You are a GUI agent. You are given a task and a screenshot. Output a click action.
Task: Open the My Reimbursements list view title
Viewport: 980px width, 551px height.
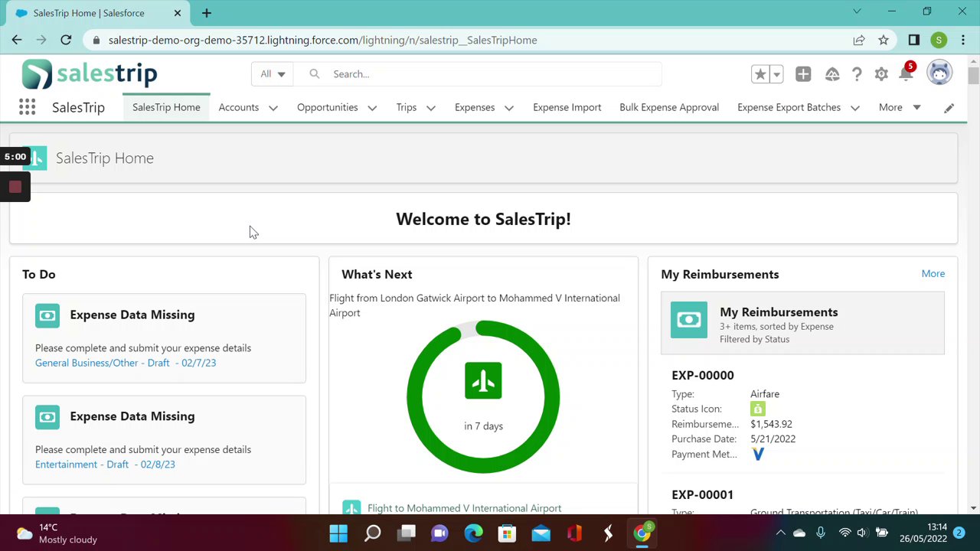coord(779,312)
